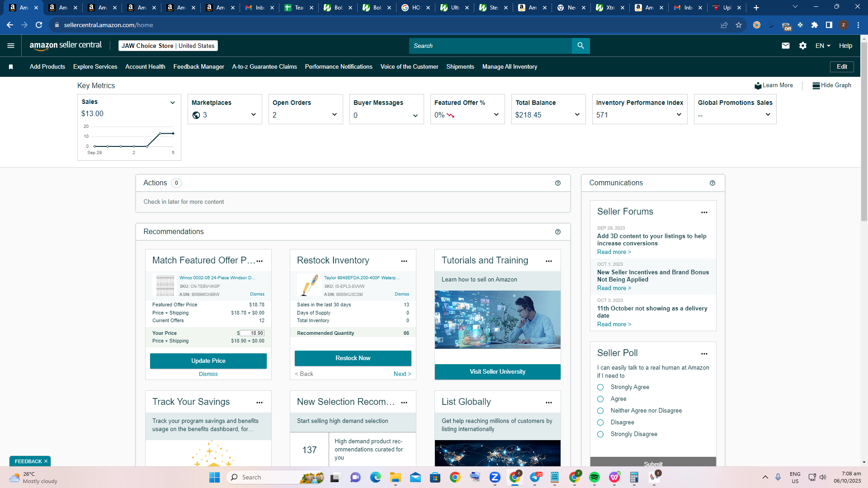This screenshot has height=488, width=868.
Task: Select Strongly Disagree radio option
Action: [600, 434]
